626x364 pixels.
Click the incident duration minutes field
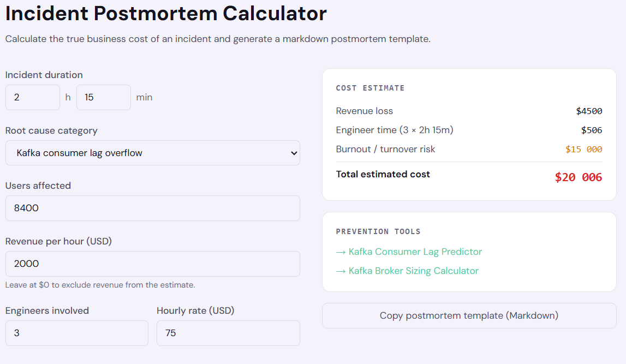pos(103,97)
